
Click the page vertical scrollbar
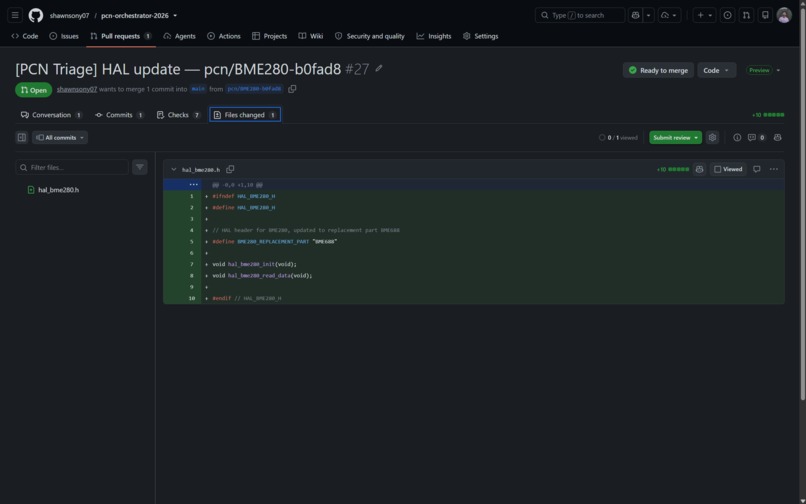[x=802, y=206]
